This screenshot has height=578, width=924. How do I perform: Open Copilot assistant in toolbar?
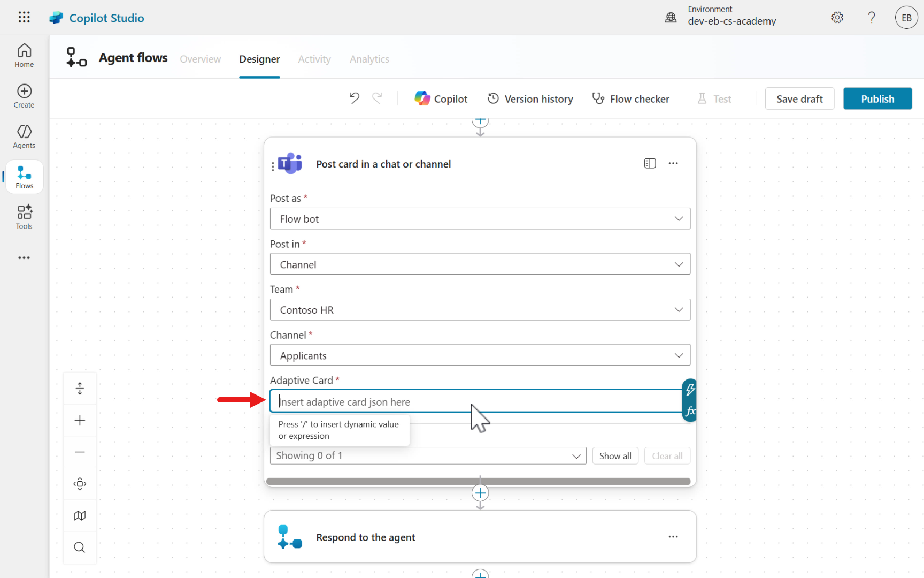click(x=441, y=99)
